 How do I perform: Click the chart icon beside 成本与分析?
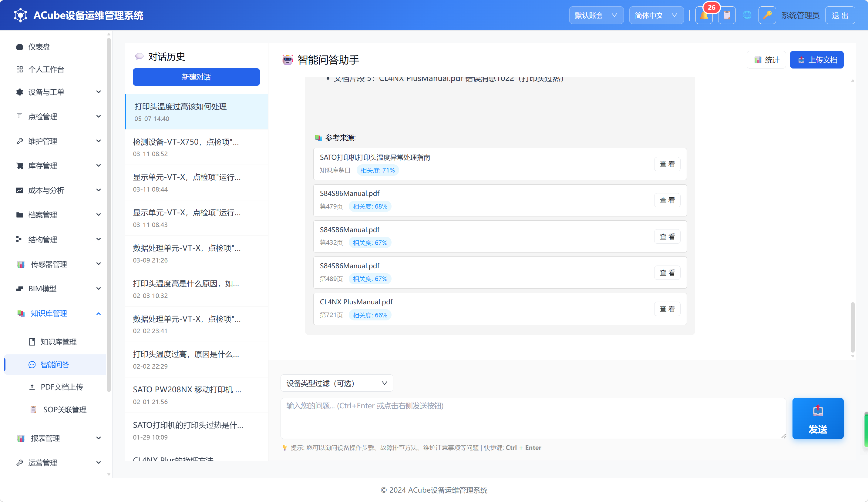tap(20, 190)
